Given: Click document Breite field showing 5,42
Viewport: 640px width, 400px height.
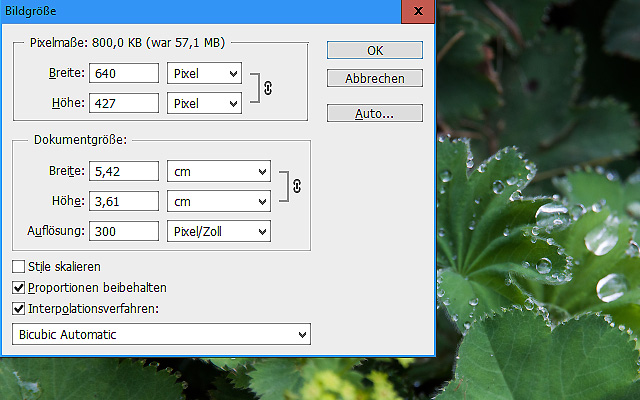Looking at the screenshot, I should [124, 171].
